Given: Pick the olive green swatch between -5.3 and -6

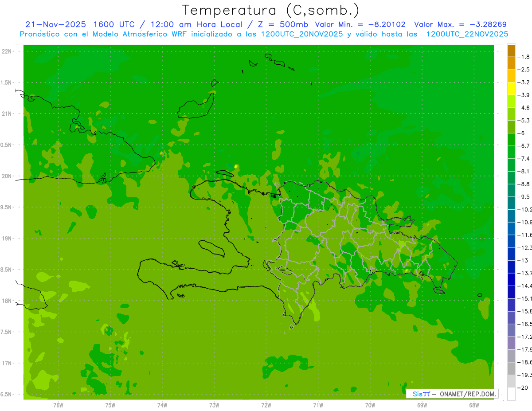Looking at the screenshot, I should [x=511, y=127].
